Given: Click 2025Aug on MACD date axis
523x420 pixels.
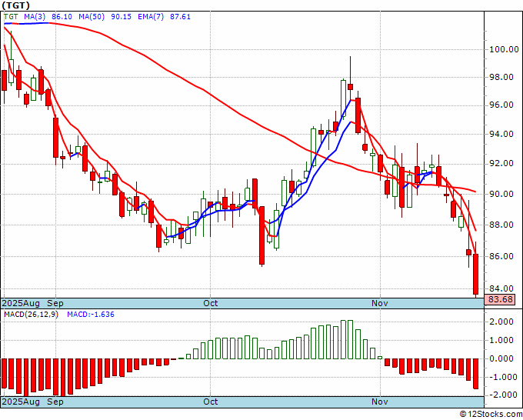Looking at the screenshot, I should [x=21, y=402].
